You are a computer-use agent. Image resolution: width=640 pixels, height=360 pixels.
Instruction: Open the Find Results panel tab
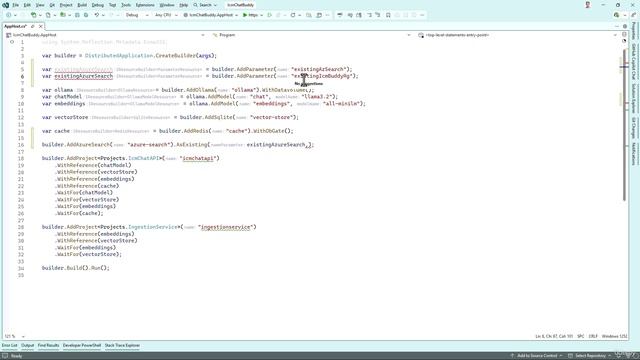coord(49,345)
